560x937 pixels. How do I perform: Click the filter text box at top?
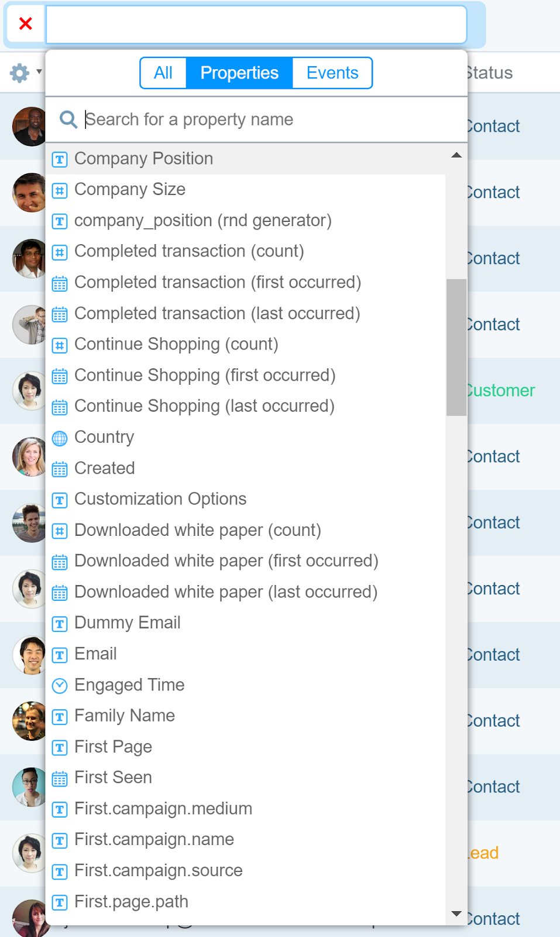coord(256,25)
